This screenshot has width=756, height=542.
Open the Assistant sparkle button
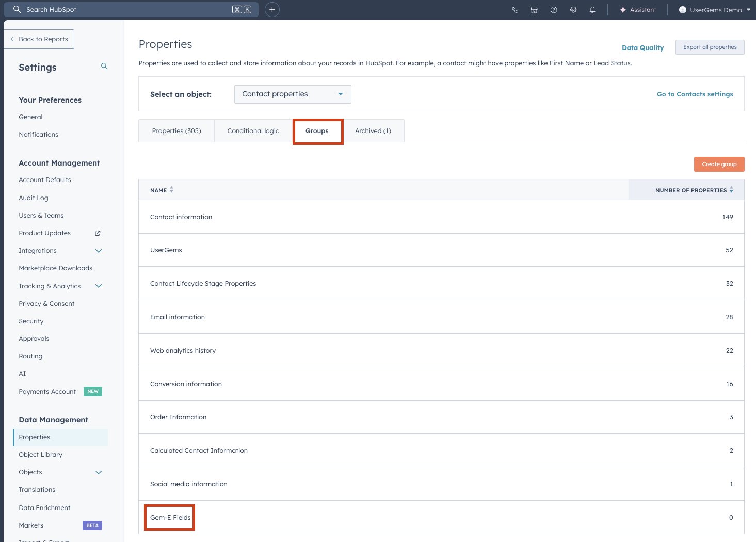(638, 10)
